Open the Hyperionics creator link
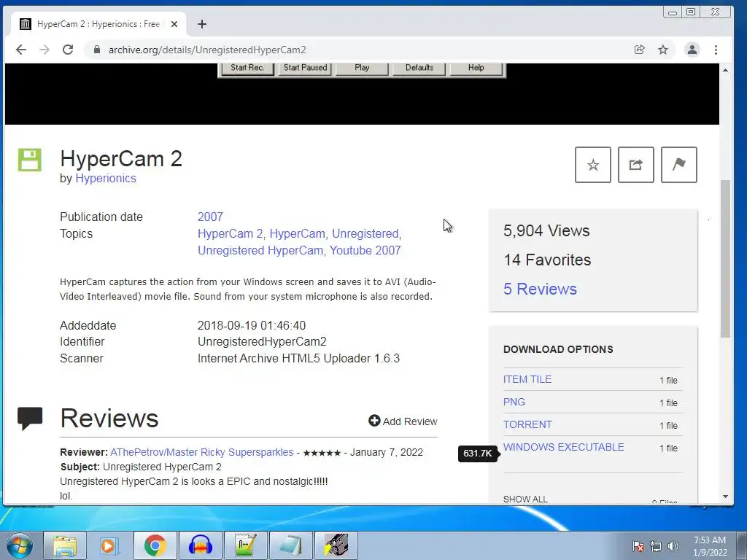The width and height of the screenshot is (747, 560). 106,178
